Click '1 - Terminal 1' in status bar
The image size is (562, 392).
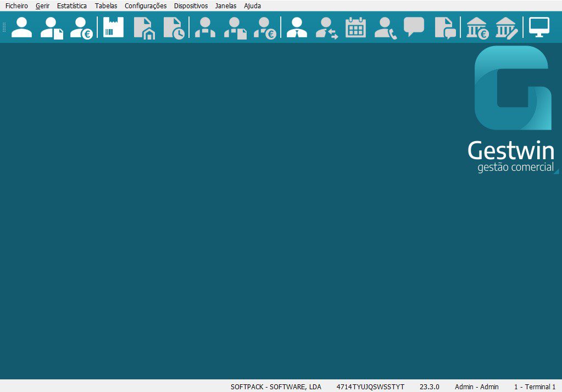(x=535, y=387)
